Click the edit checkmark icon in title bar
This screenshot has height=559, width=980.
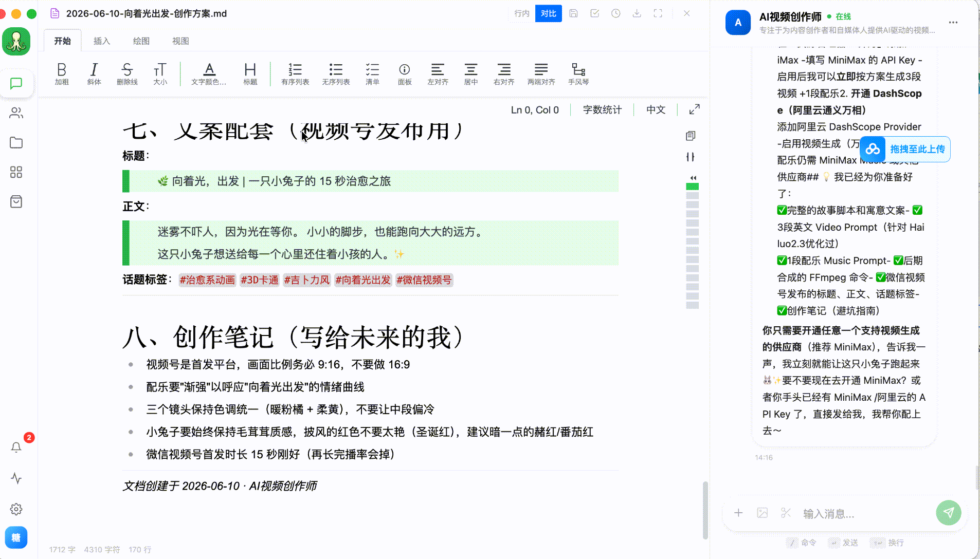[x=595, y=13]
